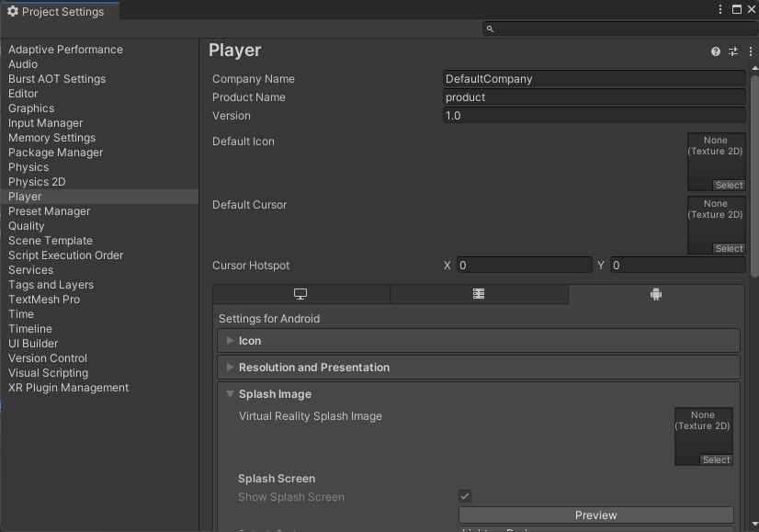The height and width of the screenshot is (532, 759).
Task: Open Physics 2D settings
Action: (99, 182)
